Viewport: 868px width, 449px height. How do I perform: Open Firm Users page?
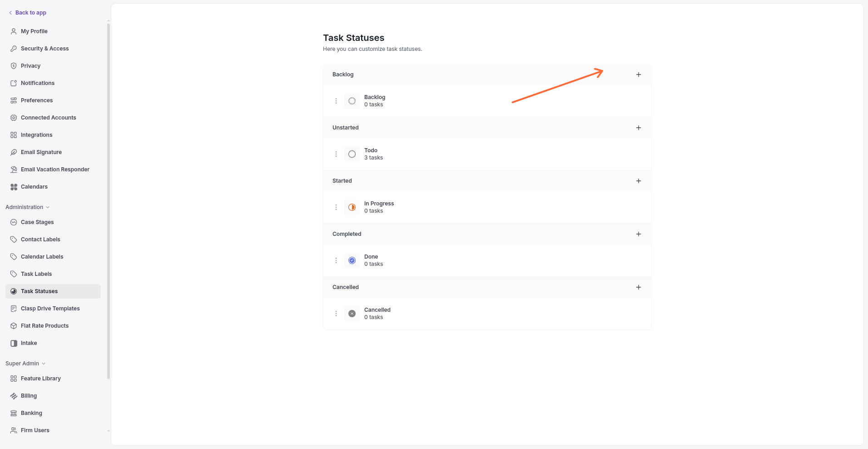(53, 430)
